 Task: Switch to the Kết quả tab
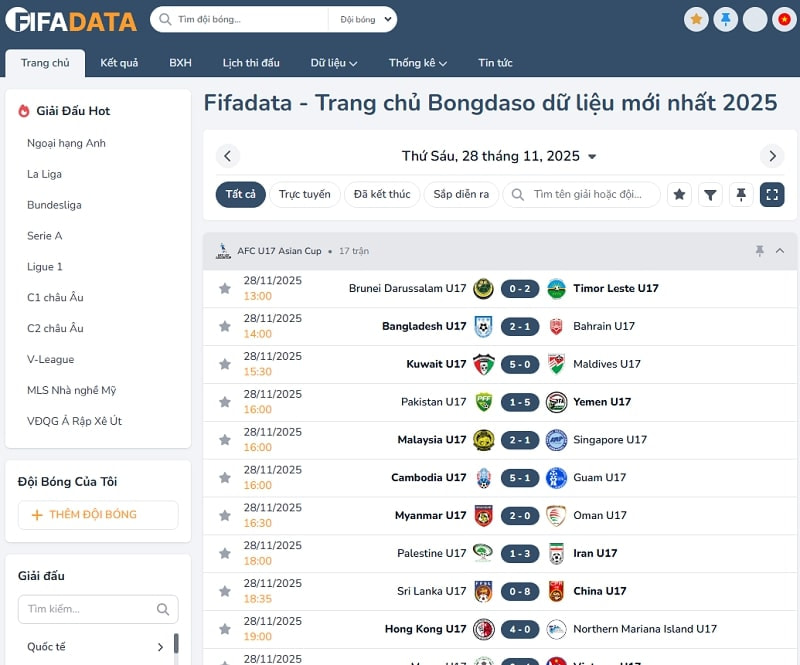tap(119, 62)
